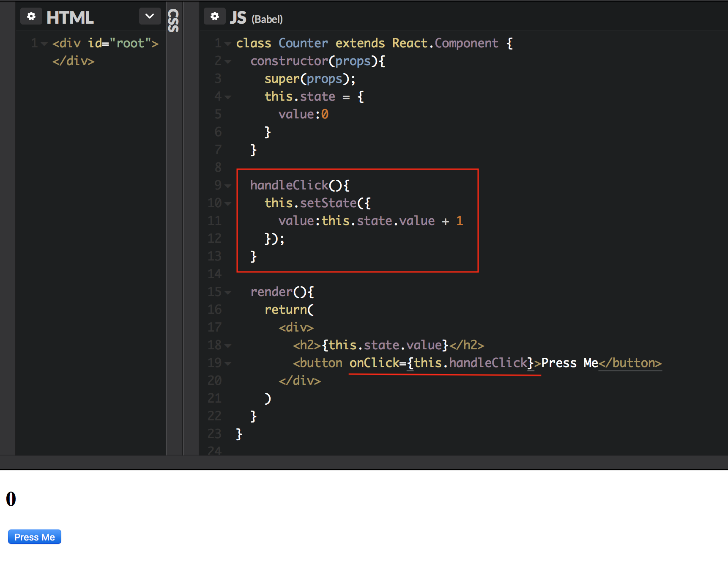Click "handleClick(){" method declaration
This screenshot has height=587, width=728.
(x=300, y=185)
